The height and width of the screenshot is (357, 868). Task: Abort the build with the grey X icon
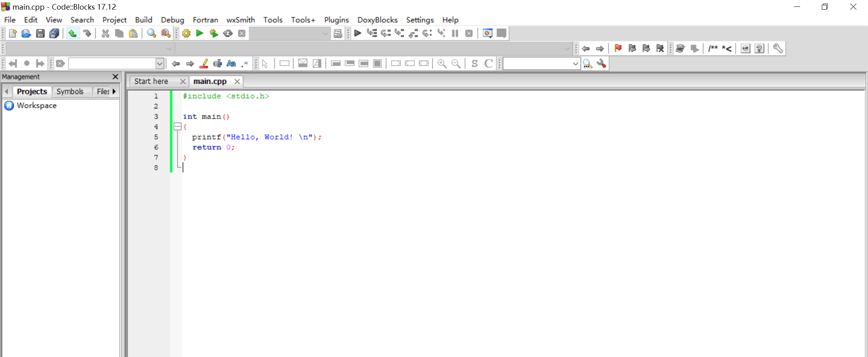coord(242,33)
